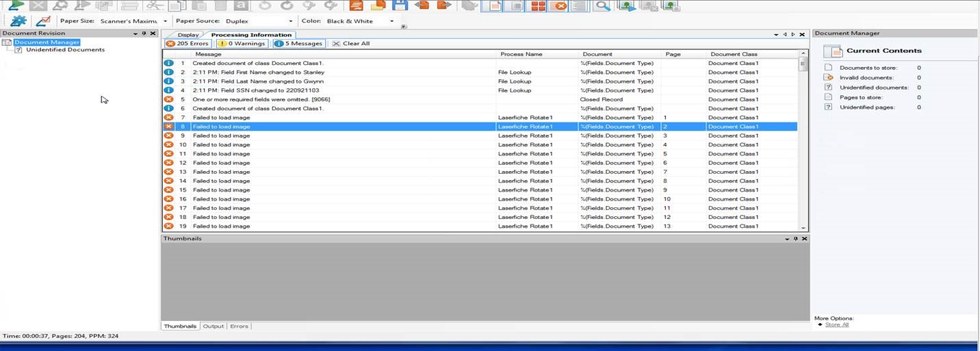Click the message list scroll up arrow
The width and height of the screenshot is (980, 351).
[803, 54]
